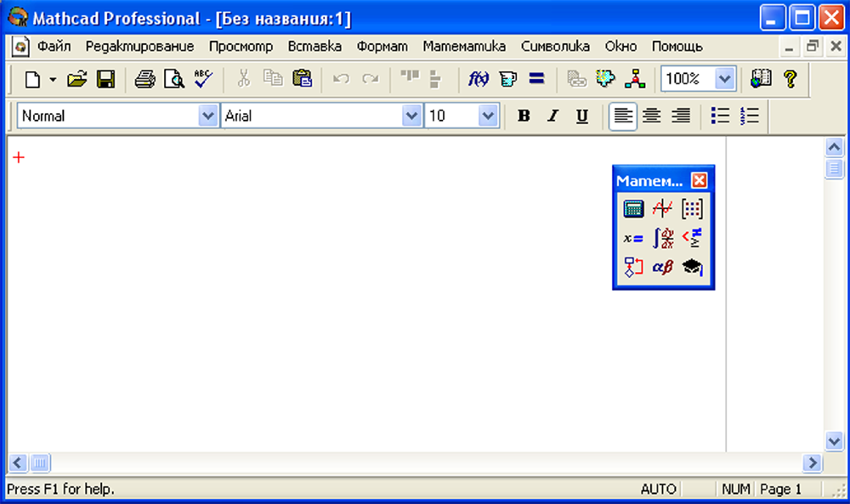The height and width of the screenshot is (504, 850).
Task: Open a file with the folder icon
Action: pyautogui.click(x=77, y=80)
